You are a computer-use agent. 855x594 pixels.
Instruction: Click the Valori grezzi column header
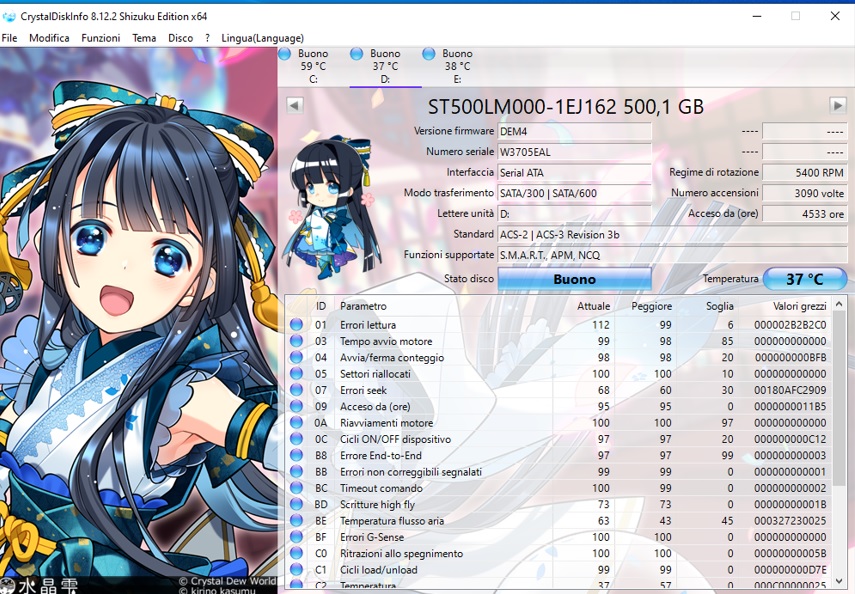click(799, 306)
